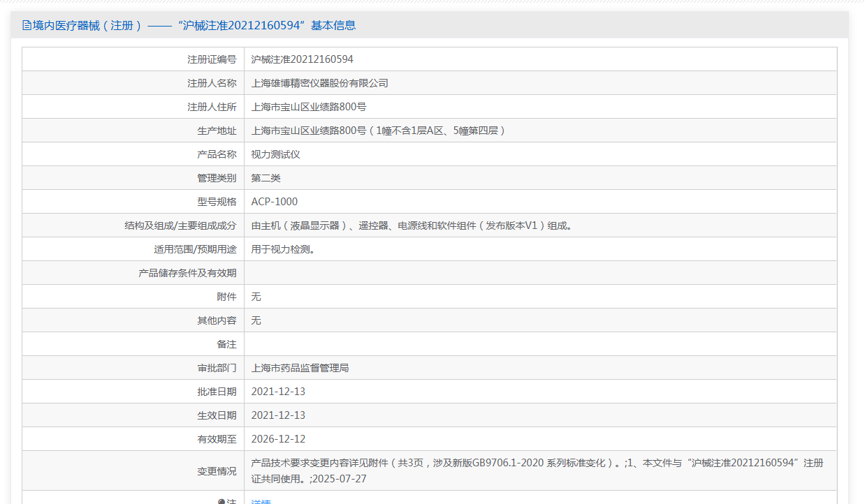Click the company name 上海雄博精密仪器股份有限公司
The width and height of the screenshot is (865, 504).
click(x=320, y=83)
